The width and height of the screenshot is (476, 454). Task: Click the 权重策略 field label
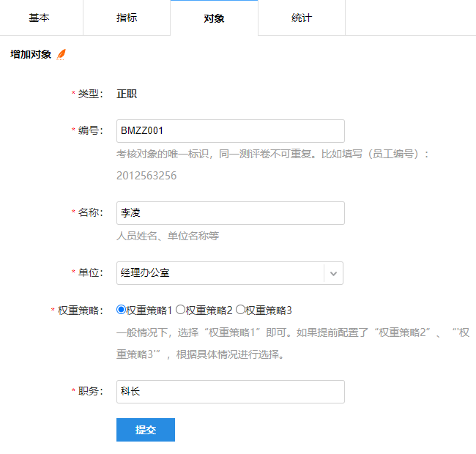[x=80, y=310]
